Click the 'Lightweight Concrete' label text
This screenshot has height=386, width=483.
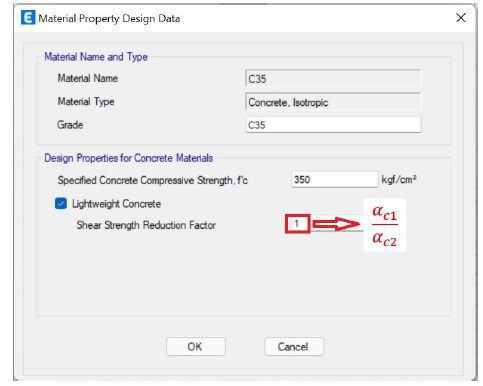[x=117, y=204]
